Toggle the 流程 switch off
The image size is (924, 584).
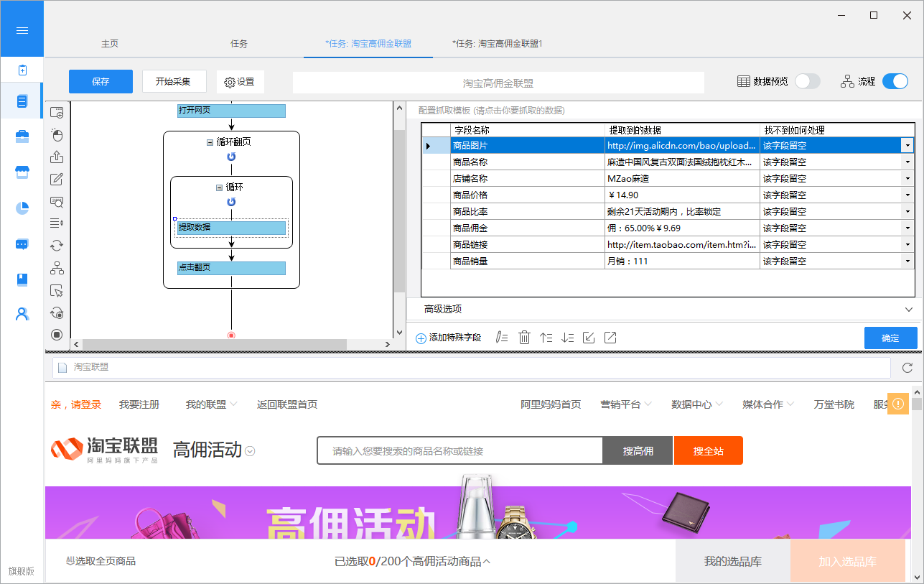pos(895,81)
